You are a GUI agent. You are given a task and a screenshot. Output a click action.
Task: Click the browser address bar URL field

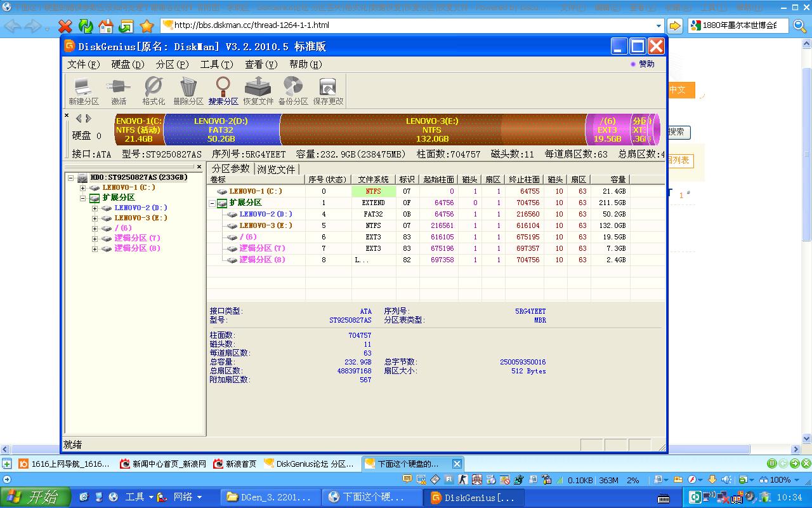[412, 25]
